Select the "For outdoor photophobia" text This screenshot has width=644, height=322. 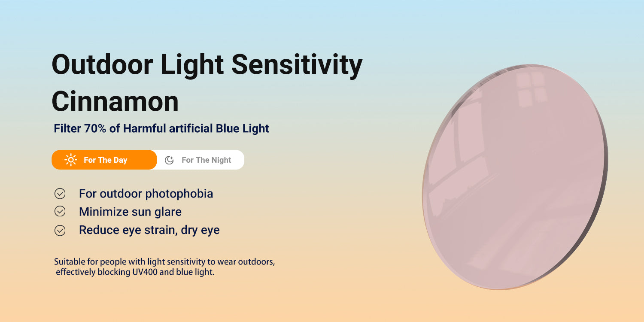(x=146, y=194)
